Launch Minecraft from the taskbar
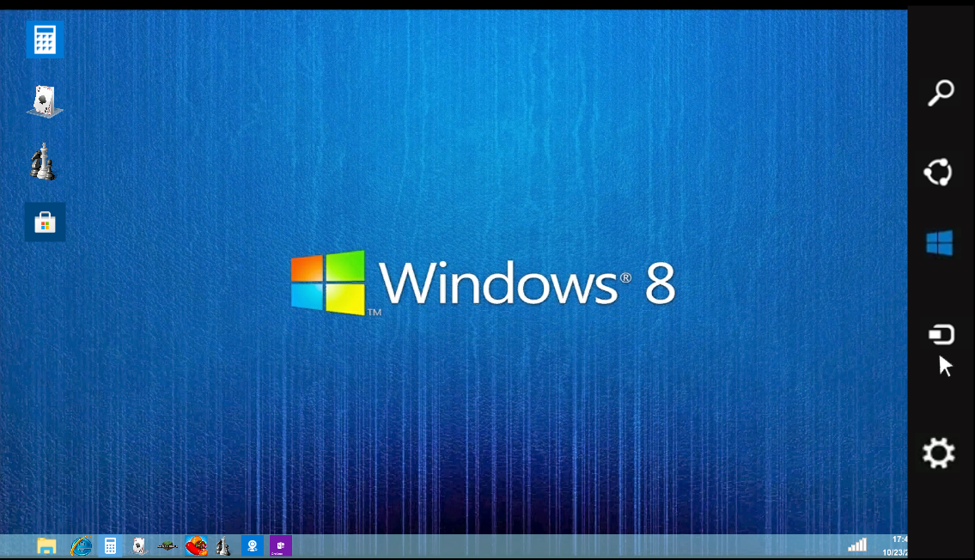Image resolution: width=975 pixels, height=560 pixels. click(168, 545)
